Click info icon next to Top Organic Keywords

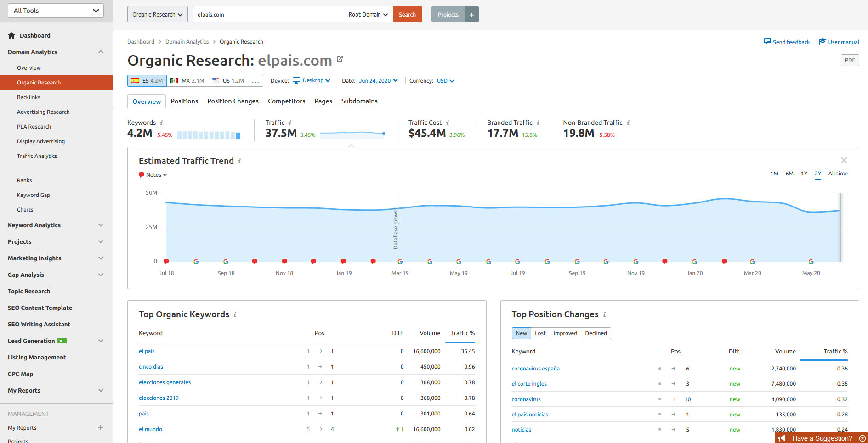coord(235,314)
